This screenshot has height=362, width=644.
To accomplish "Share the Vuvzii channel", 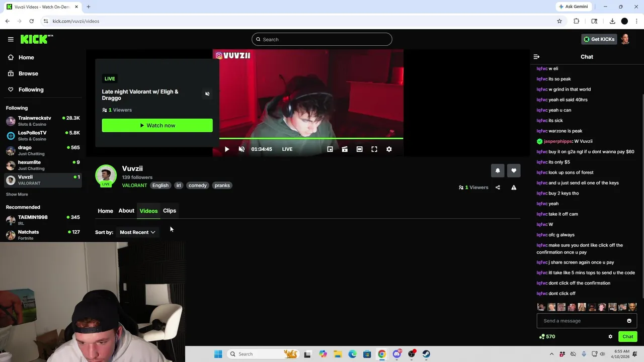I will tap(498, 188).
